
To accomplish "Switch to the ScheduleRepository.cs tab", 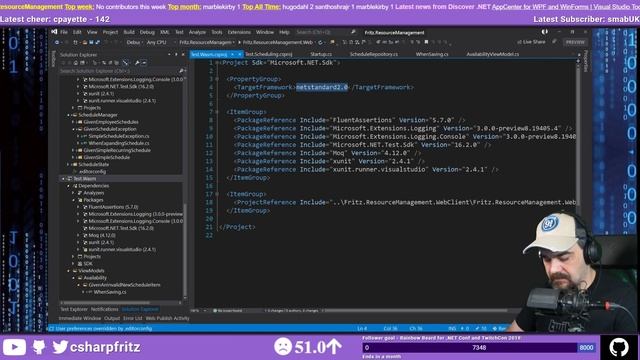I will click(x=373, y=54).
